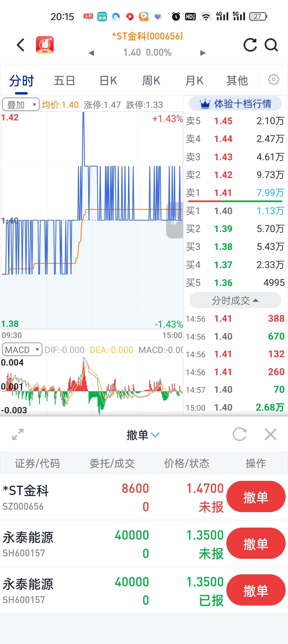The width and height of the screenshot is (288, 644).
Task: Tap the Toutiao notification icon
Action: tap(88, 17)
